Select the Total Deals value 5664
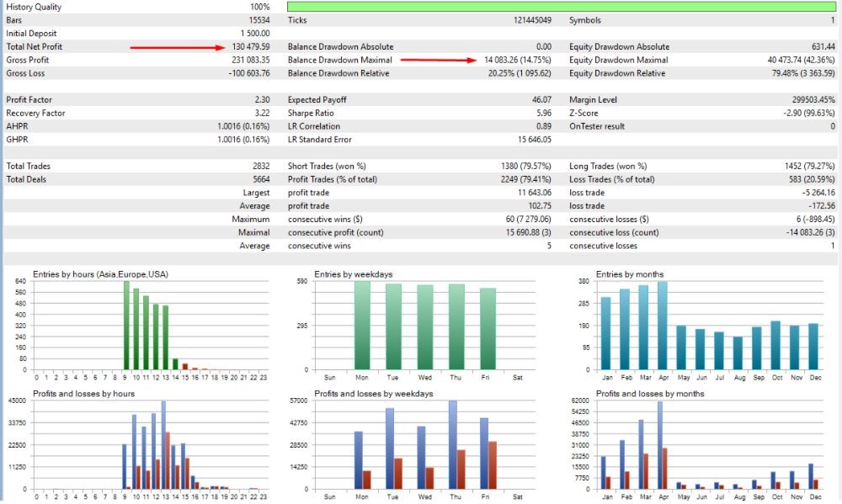The image size is (842, 504). [261, 179]
